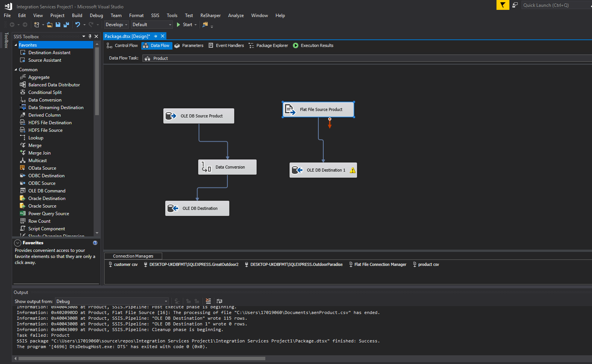Screen dimensions: 592x364
Task: Collapse the Common category in SSIS Toolbox
Action: click(16, 69)
